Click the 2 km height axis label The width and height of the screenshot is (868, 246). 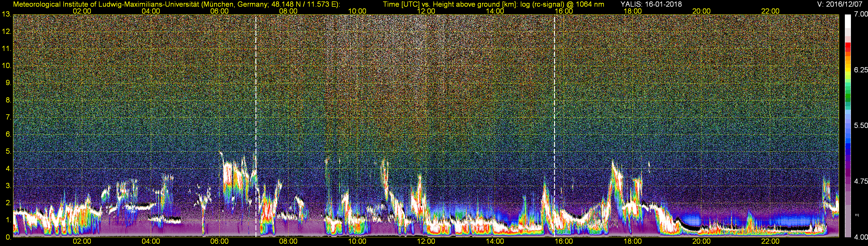point(8,203)
